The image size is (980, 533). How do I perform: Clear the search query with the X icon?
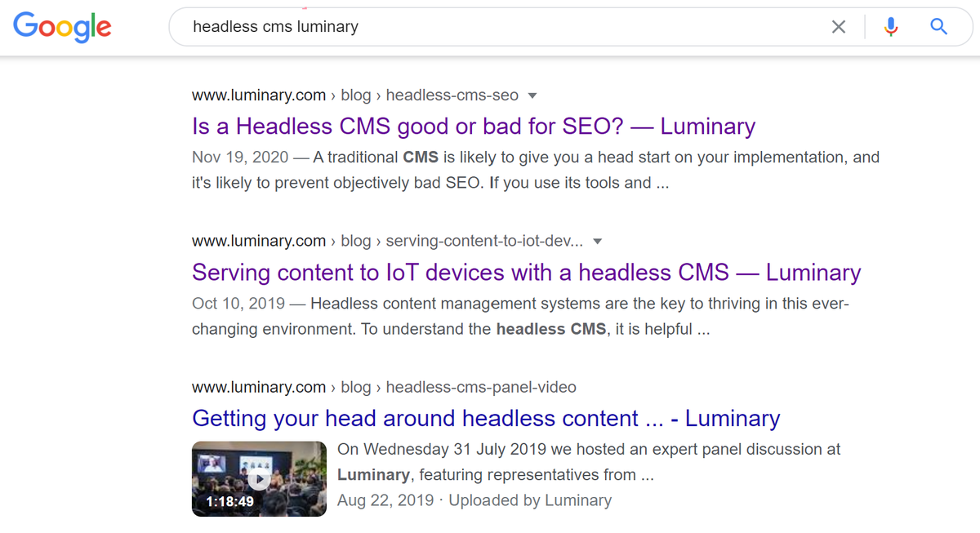pos(839,26)
